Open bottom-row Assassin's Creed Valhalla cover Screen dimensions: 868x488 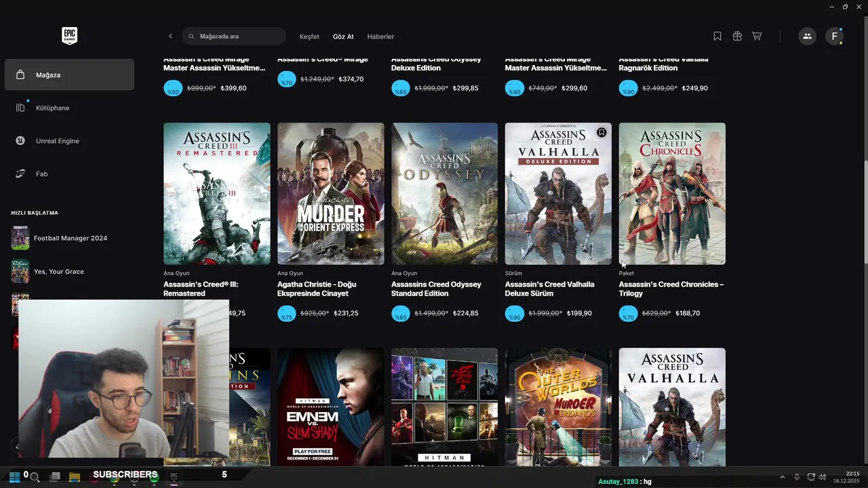(672, 407)
